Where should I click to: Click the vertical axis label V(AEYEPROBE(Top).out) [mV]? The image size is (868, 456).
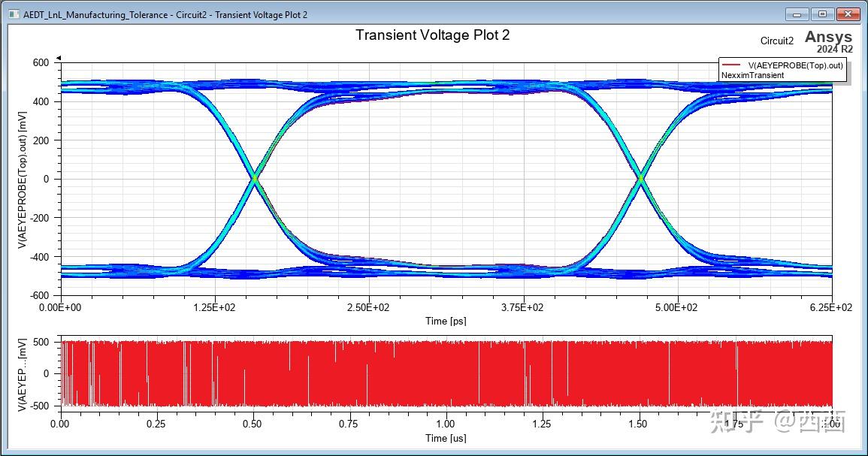click(x=17, y=179)
